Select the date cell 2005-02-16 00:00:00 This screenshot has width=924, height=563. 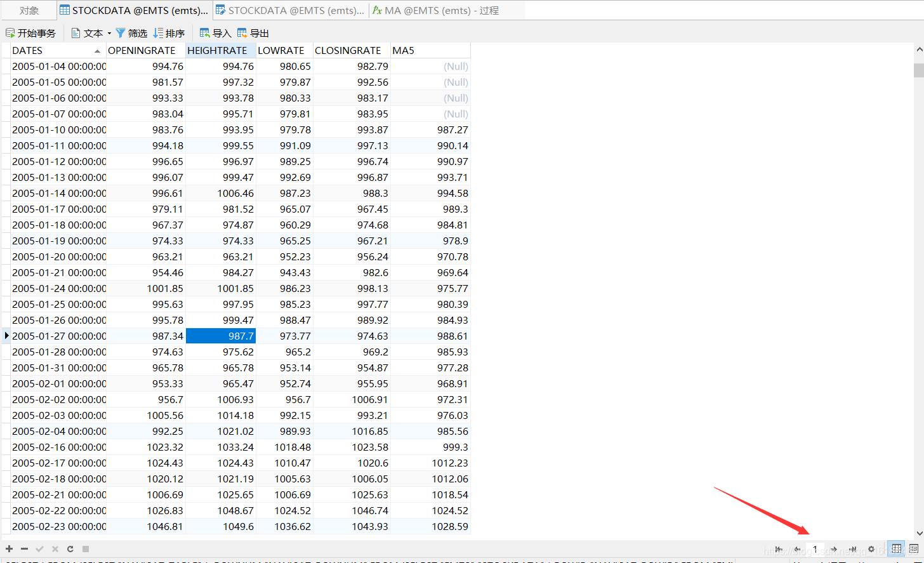58,447
